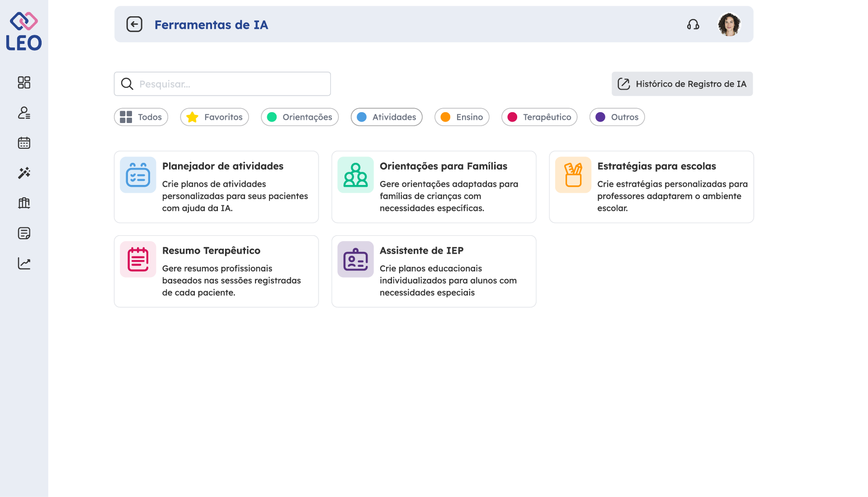The height and width of the screenshot is (497, 868).
Task: Open the library building icon in sidebar
Action: (x=24, y=203)
